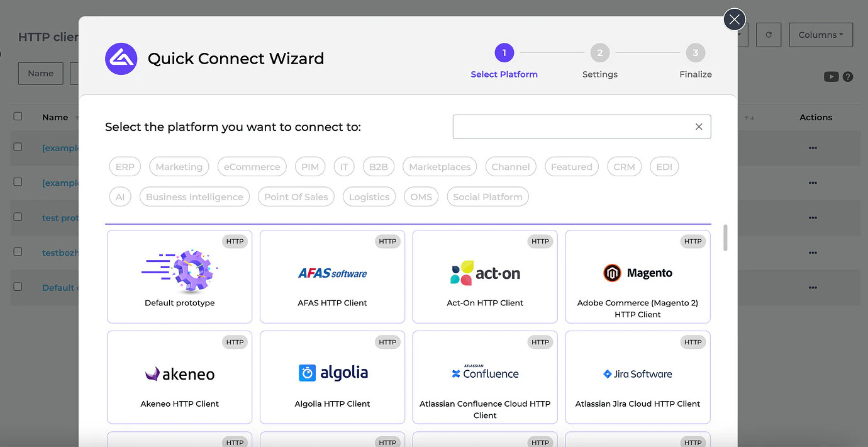The height and width of the screenshot is (447, 868).
Task: Check the second [example] row checkbox
Action: 18,182
